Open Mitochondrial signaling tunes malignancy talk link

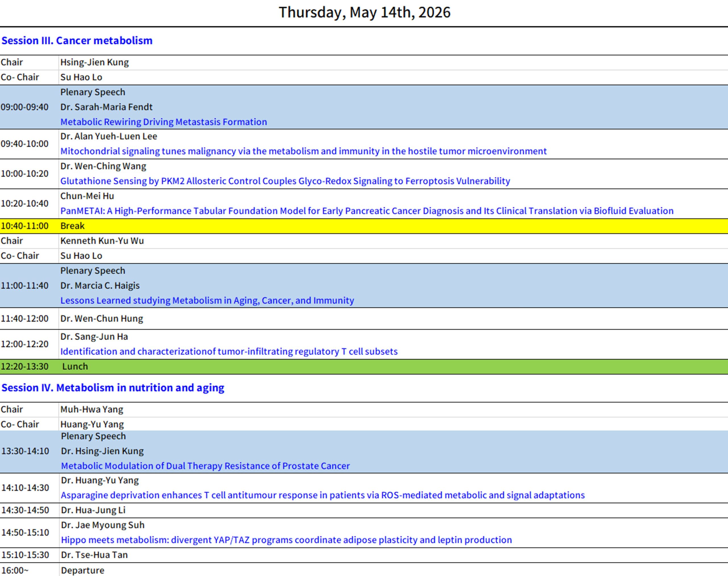303,151
